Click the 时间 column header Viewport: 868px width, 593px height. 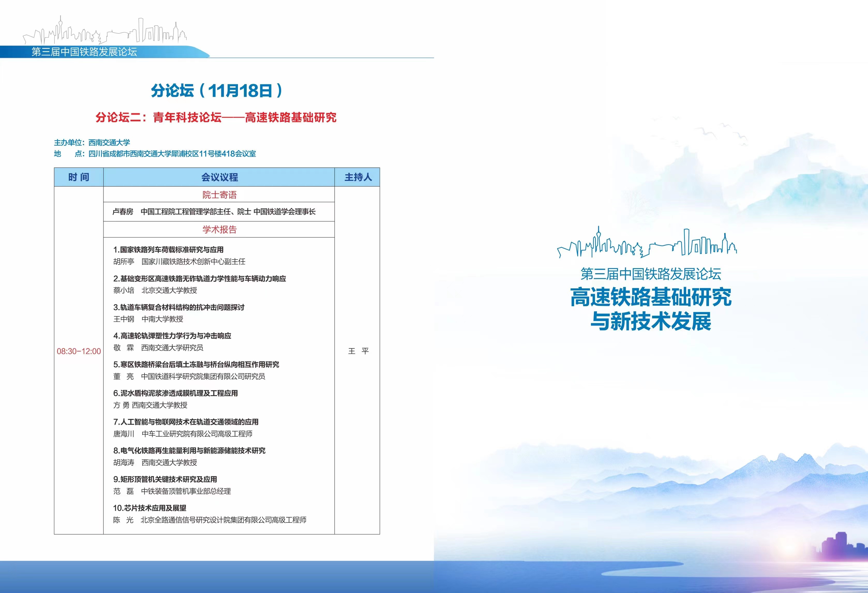point(78,177)
